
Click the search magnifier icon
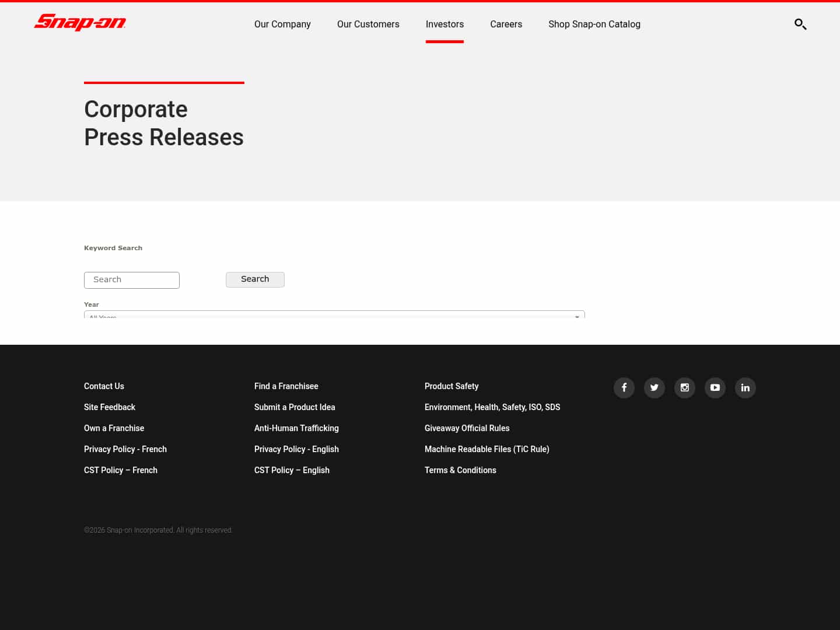click(x=800, y=24)
